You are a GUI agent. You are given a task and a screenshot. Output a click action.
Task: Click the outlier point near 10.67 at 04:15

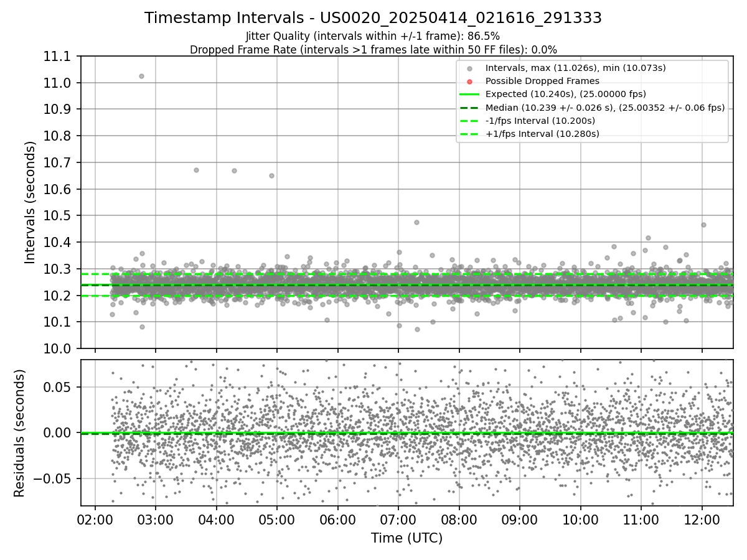[234, 170]
